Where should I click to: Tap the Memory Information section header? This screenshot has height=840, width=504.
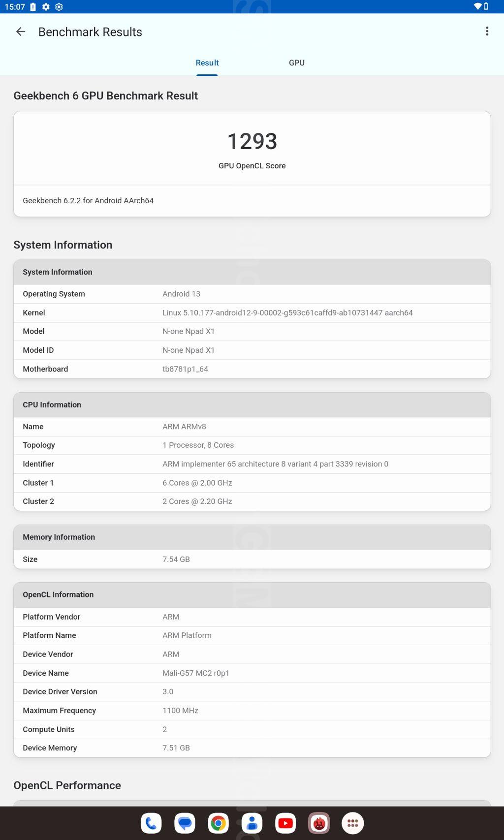(252, 537)
